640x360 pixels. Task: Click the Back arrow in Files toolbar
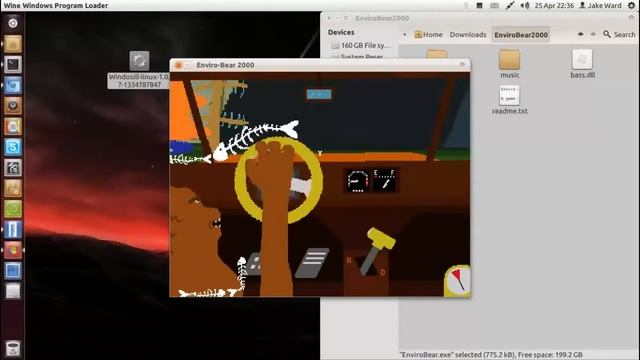coord(580,35)
